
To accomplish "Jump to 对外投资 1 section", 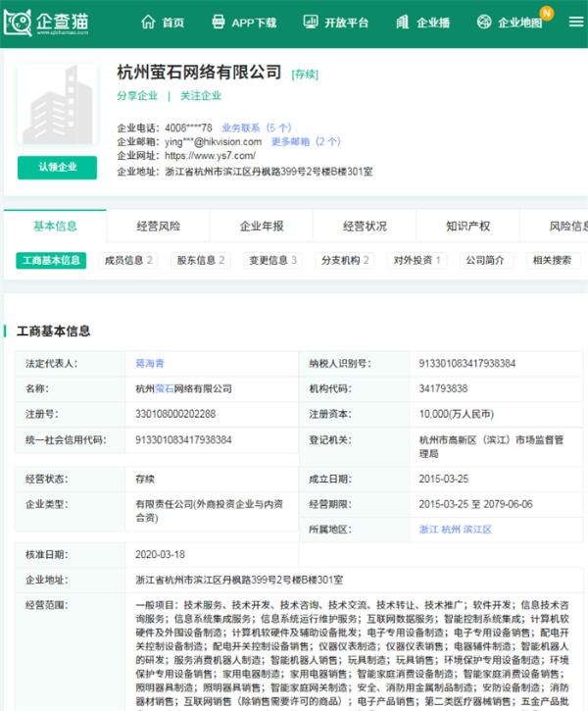I will pyautogui.click(x=416, y=260).
